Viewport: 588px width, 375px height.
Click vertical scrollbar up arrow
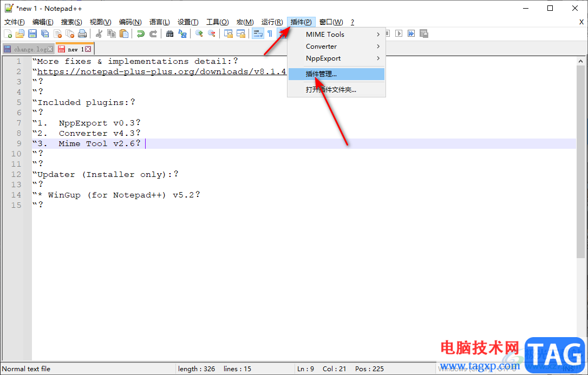tap(581, 61)
